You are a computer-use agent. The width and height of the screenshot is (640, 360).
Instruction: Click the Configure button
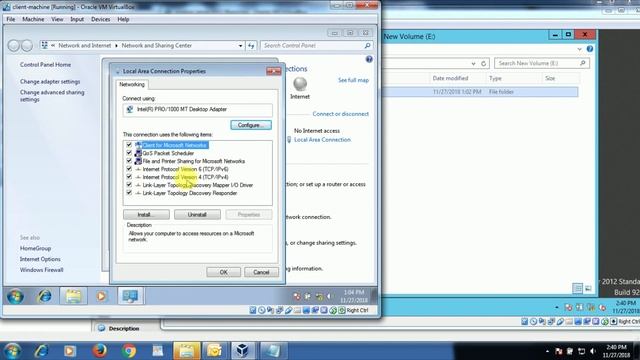tap(251, 125)
